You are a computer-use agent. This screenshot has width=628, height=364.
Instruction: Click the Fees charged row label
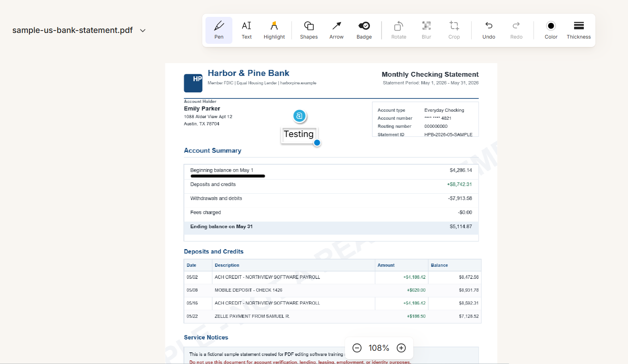click(x=205, y=213)
